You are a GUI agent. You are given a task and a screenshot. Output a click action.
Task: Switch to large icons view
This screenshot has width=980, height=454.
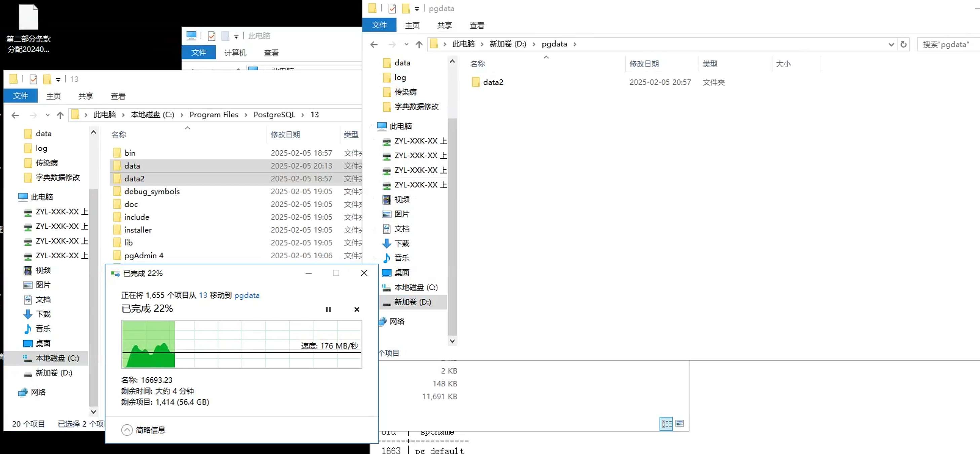pyautogui.click(x=680, y=423)
